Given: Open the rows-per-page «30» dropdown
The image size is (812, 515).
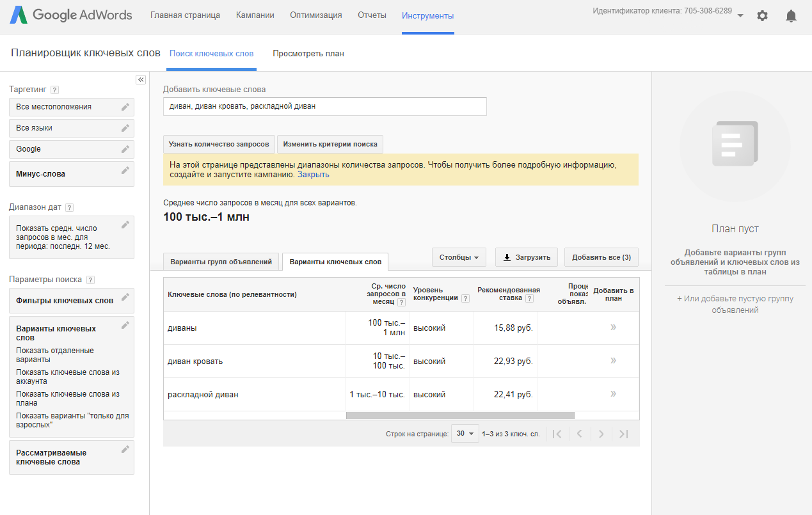Looking at the screenshot, I should (x=465, y=433).
